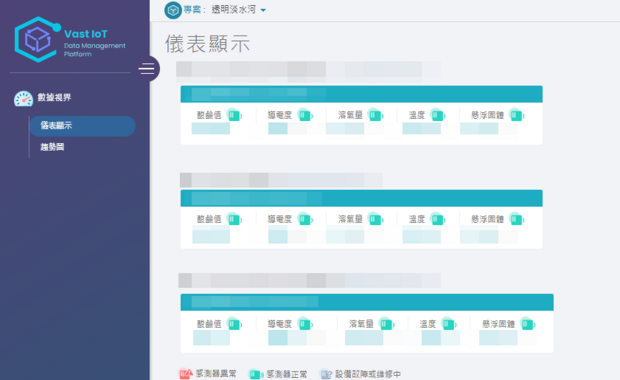Click the 感測器正常 legend text
This screenshot has width=620, height=380.
click(x=287, y=374)
